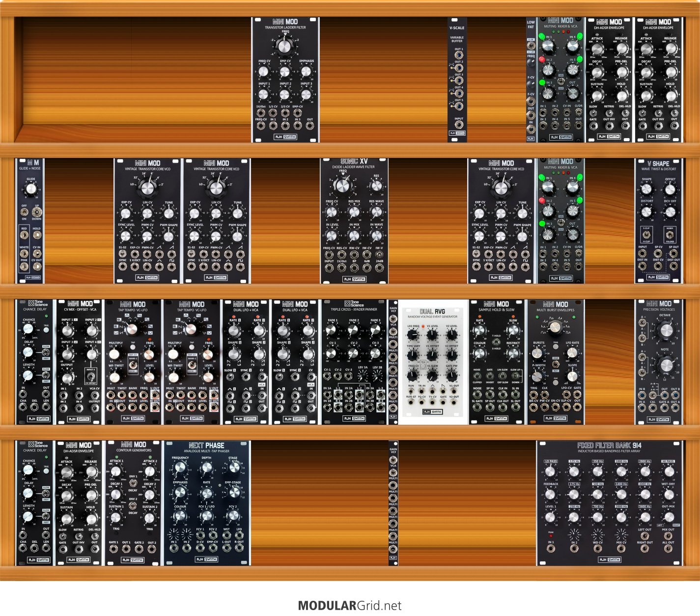Click the HOLD jack on Glide + Noise
Image resolution: width=700 pixels, height=616 pixels.
[x=36, y=235]
